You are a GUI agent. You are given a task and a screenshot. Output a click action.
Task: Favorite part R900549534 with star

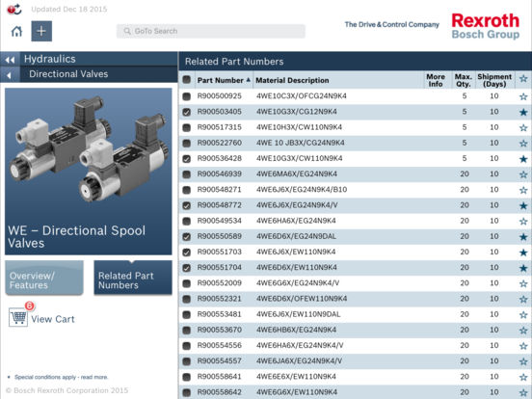pyautogui.click(x=523, y=222)
